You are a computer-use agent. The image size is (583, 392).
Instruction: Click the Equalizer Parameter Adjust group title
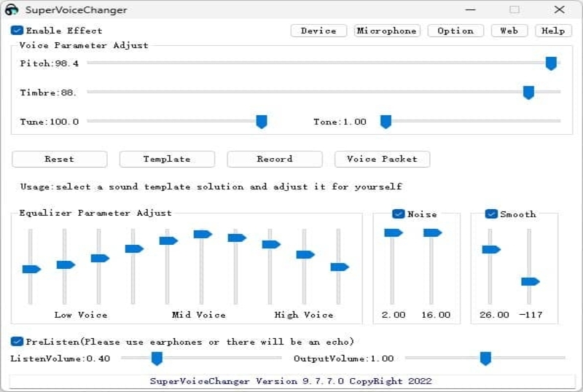click(x=95, y=213)
